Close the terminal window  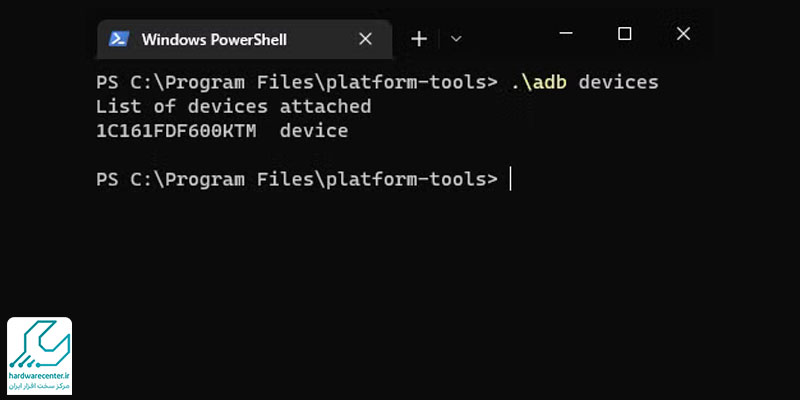tap(683, 34)
